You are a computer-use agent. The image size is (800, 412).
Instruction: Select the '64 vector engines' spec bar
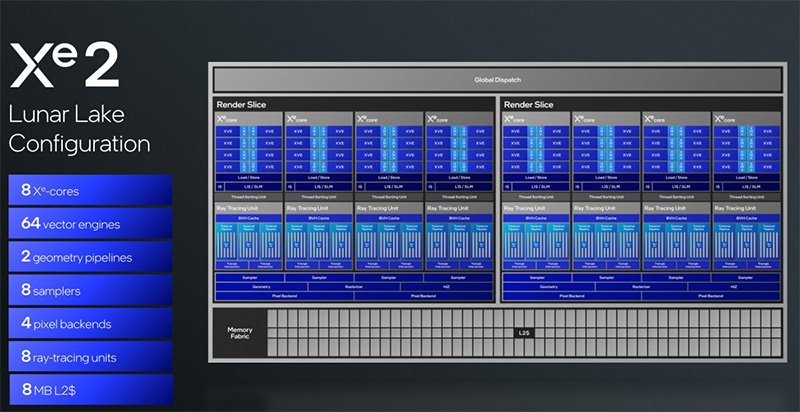(89, 223)
